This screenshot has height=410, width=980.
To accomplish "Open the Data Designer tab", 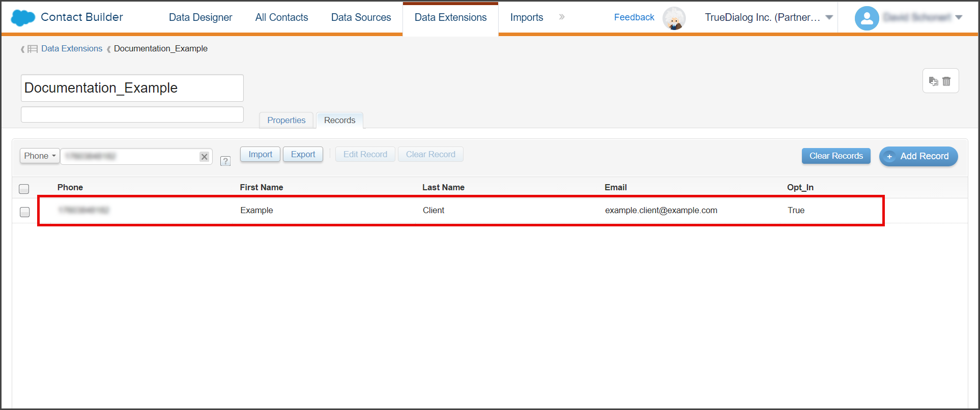I will click(200, 17).
